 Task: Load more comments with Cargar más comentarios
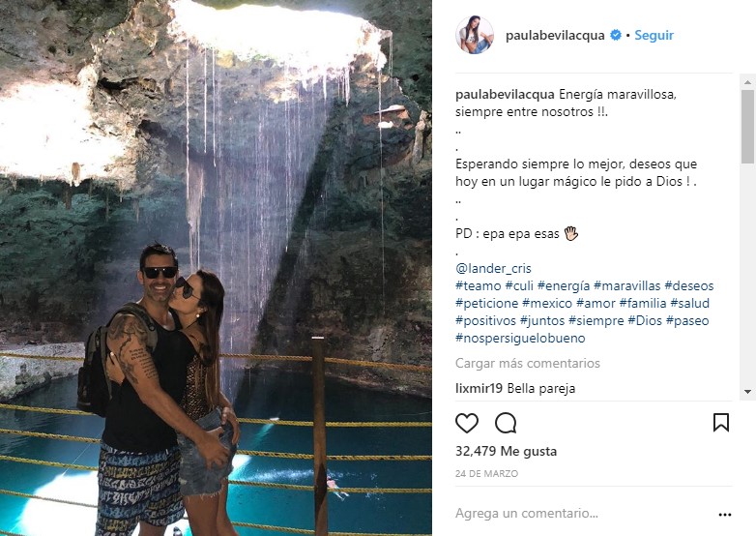pyautogui.click(x=528, y=363)
